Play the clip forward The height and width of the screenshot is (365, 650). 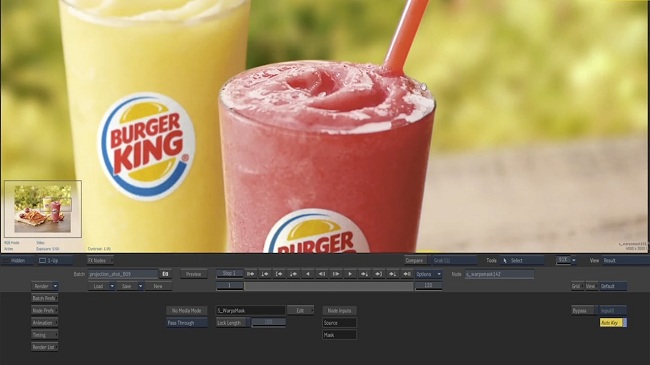(350, 274)
